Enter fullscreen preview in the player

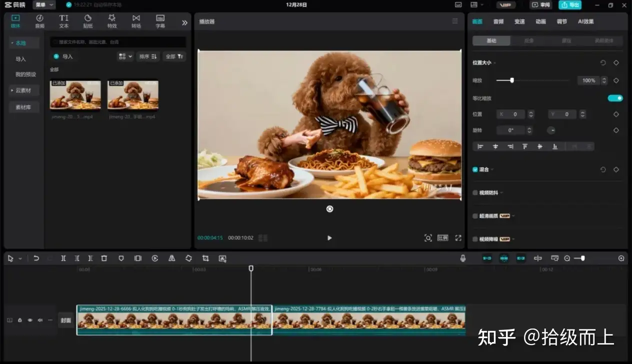[x=458, y=238]
